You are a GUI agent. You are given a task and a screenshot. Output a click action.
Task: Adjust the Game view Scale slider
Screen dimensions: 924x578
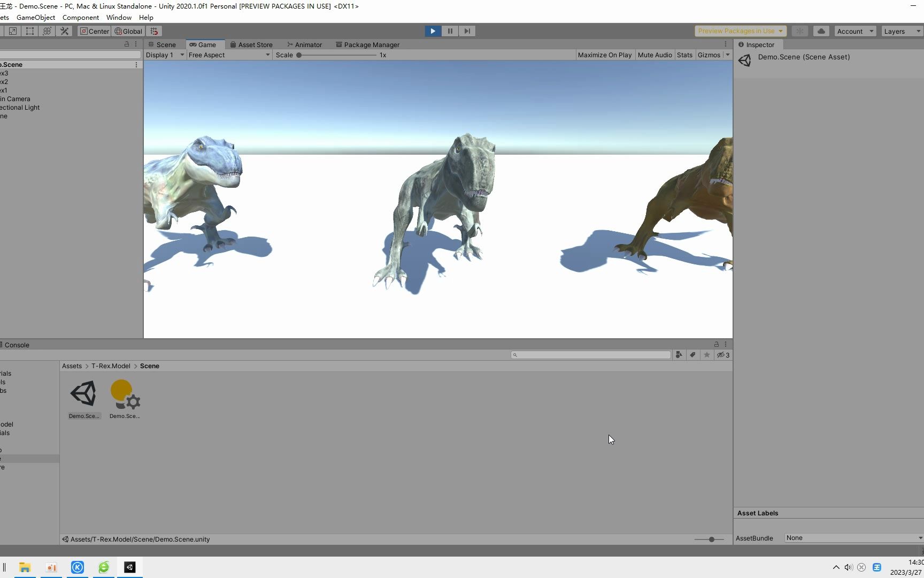337,55
